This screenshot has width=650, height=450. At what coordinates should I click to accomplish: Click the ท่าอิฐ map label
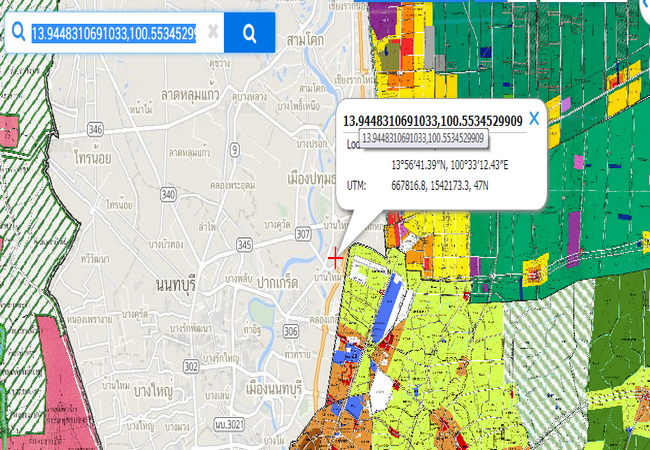[x=252, y=331]
